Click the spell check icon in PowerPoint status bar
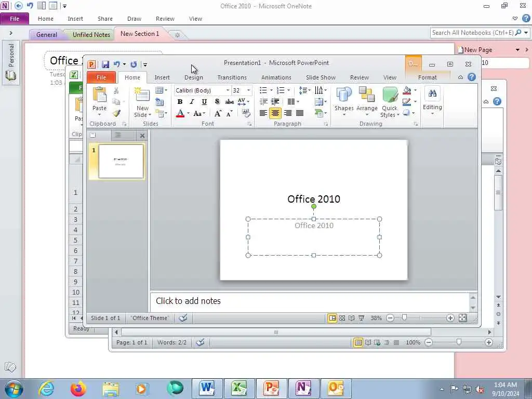This screenshot has height=399, width=532. tap(183, 318)
